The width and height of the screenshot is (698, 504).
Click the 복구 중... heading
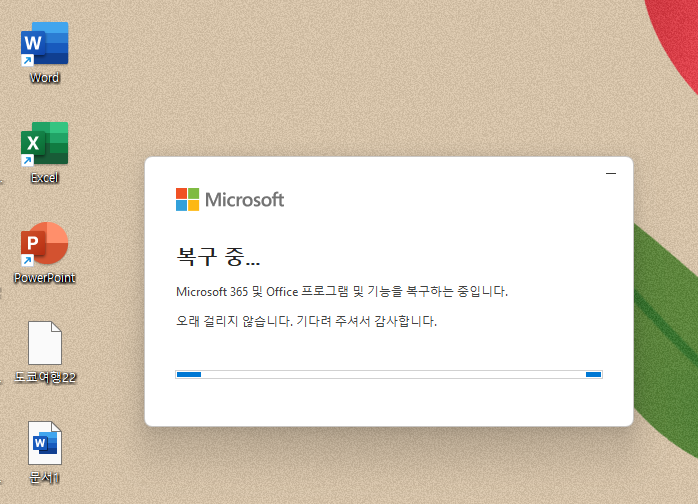pos(218,256)
